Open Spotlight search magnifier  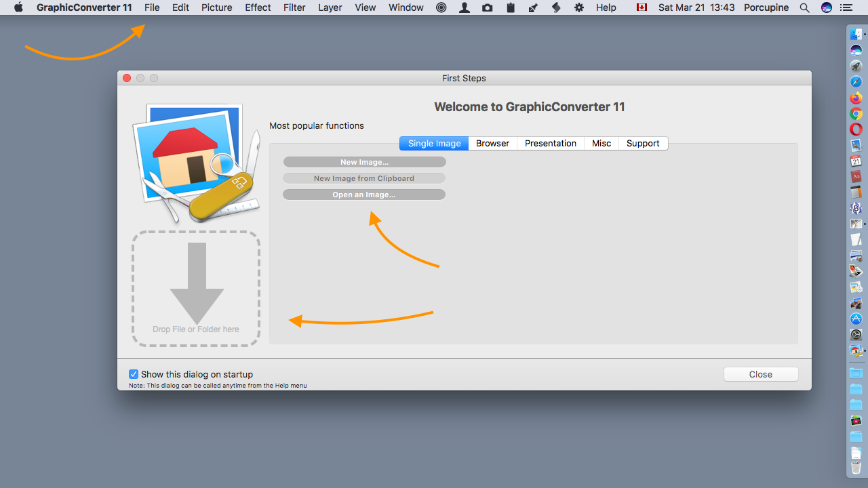coord(804,7)
